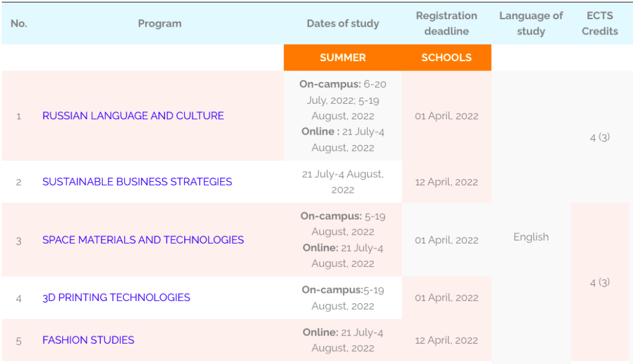Click the Language of study header
Screen dimensions: 633x364
coord(531,23)
